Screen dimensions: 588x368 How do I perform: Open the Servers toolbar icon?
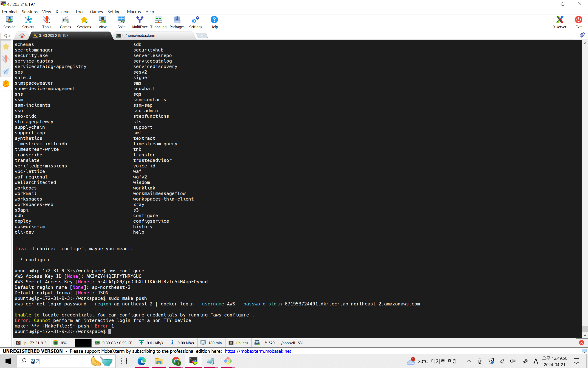28,22
